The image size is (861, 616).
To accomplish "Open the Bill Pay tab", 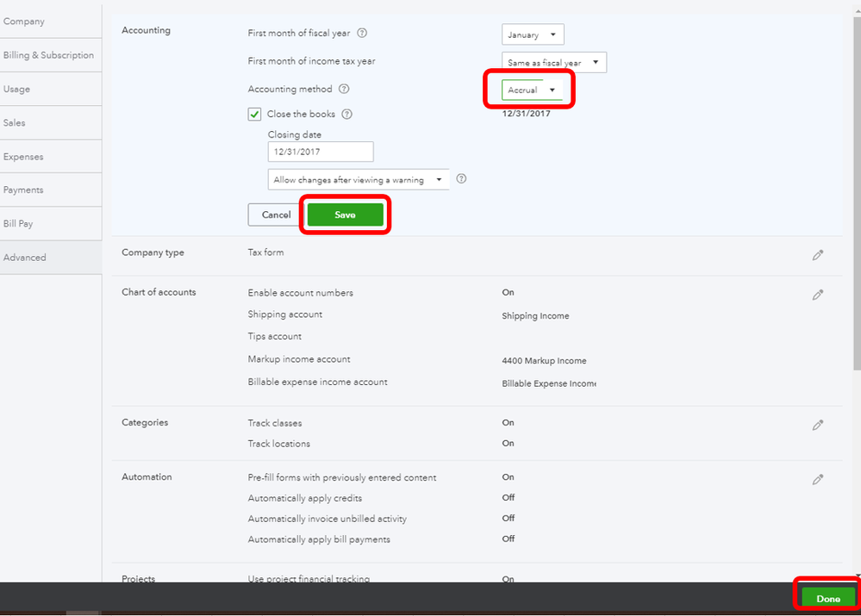I will [51, 224].
